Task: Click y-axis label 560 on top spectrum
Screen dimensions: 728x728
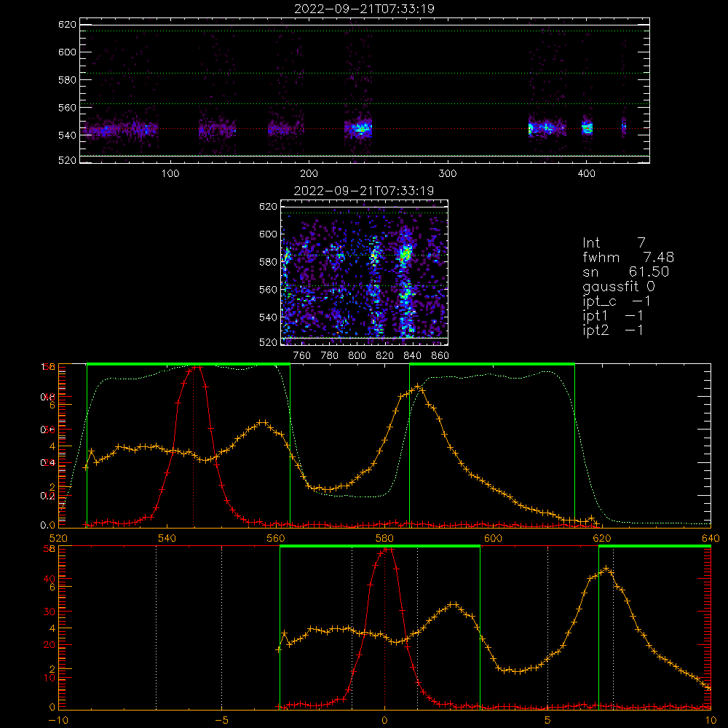Action: (67, 108)
